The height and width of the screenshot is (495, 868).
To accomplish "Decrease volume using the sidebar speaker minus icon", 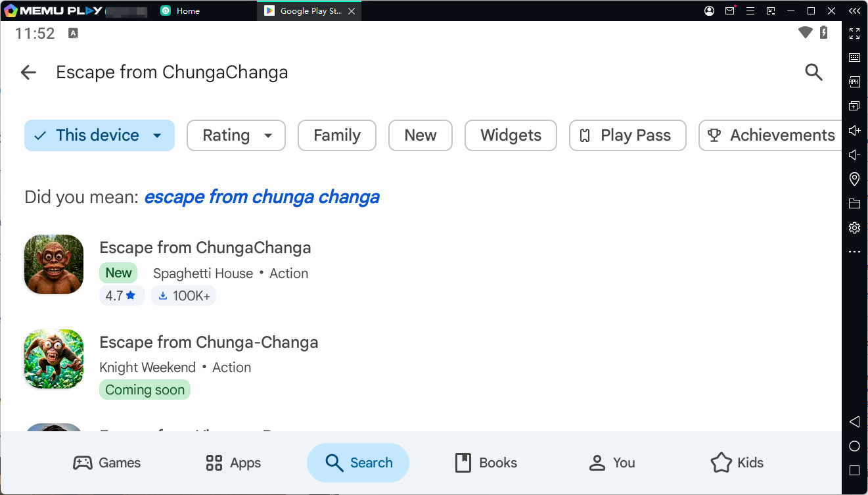I will pyautogui.click(x=854, y=154).
